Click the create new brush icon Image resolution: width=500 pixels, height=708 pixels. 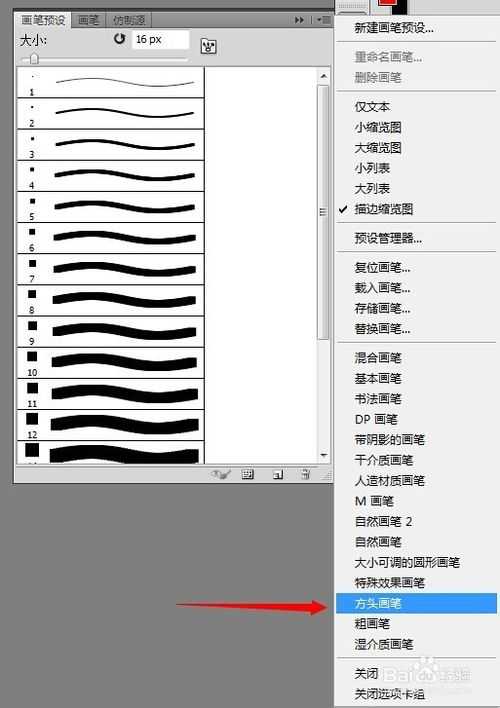point(278,474)
